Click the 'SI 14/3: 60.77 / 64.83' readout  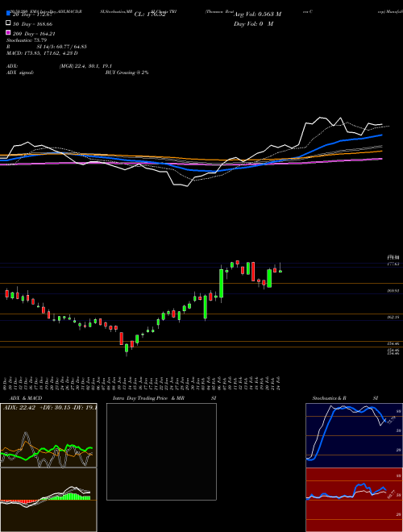tap(62, 47)
